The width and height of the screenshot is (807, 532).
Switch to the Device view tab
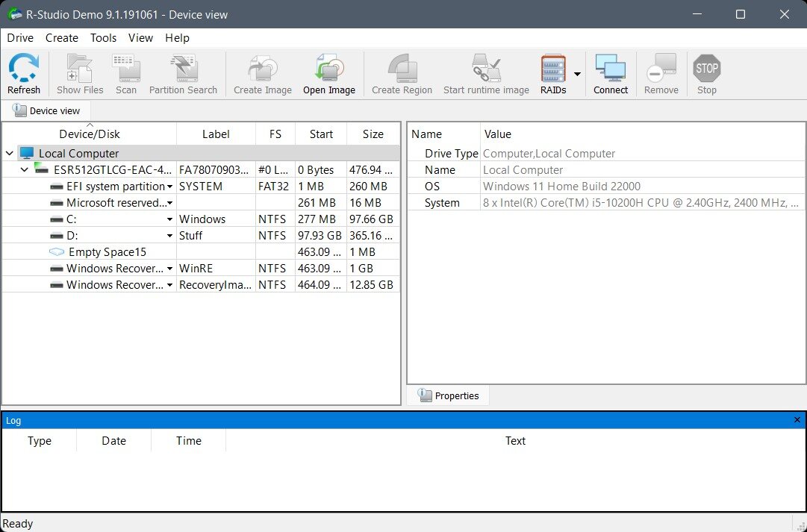[46, 110]
